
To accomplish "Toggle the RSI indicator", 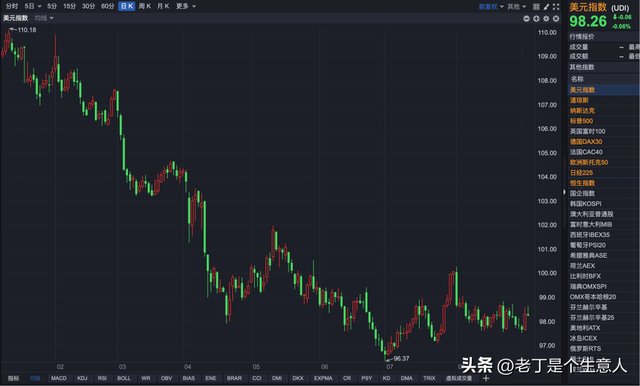I will tap(102, 378).
